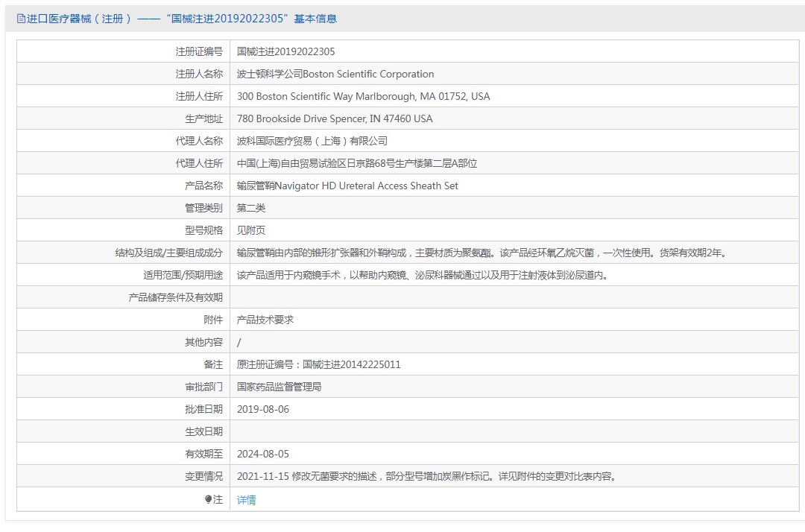Select the 批准日期 label
The image size is (805, 532).
click(203, 409)
